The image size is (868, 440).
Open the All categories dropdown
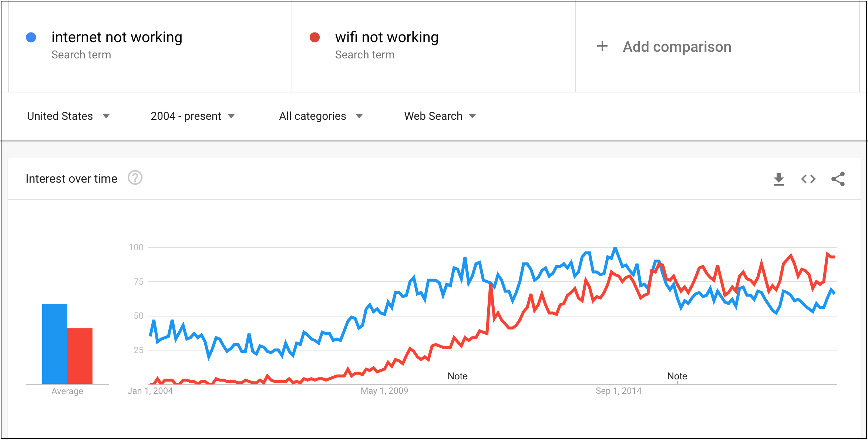pyautogui.click(x=321, y=116)
